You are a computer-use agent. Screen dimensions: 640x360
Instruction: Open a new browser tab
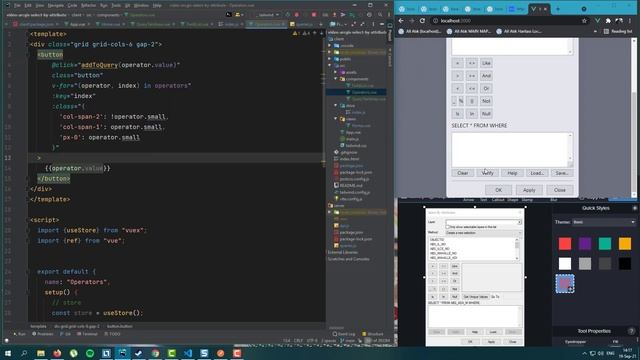[558, 9]
